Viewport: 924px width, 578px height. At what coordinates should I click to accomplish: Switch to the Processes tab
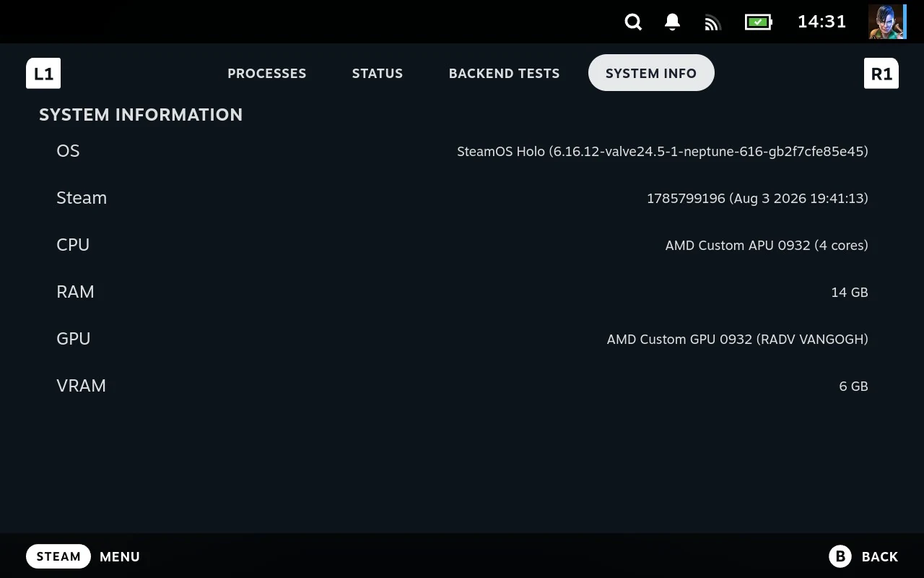(x=267, y=73)
